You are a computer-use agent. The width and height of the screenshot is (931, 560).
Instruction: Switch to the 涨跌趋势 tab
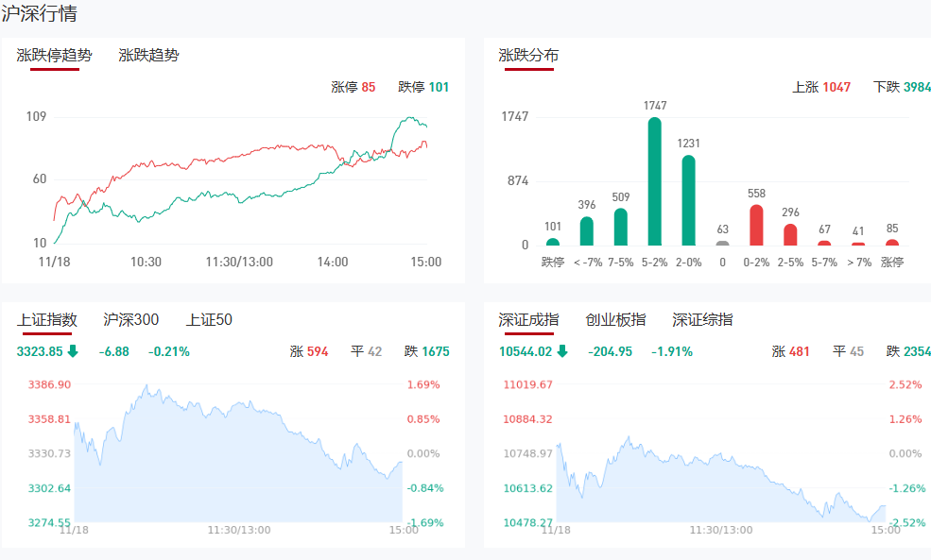(148, 55)
